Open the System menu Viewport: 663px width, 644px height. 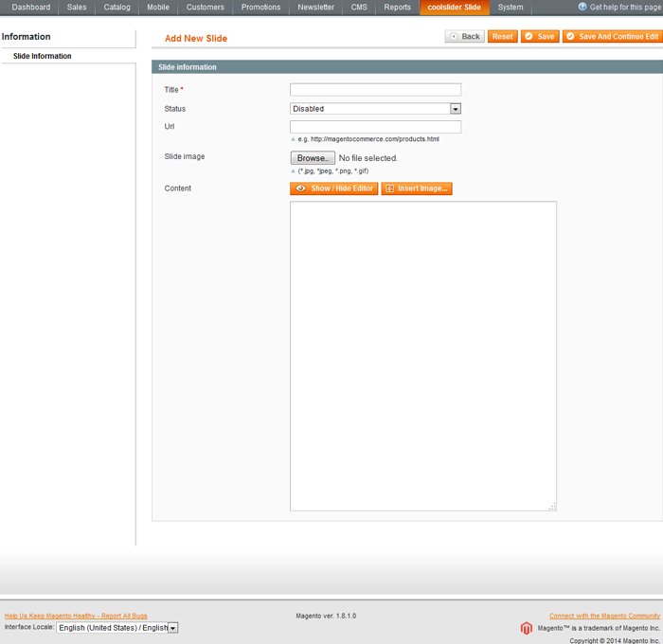pos(511,8)
